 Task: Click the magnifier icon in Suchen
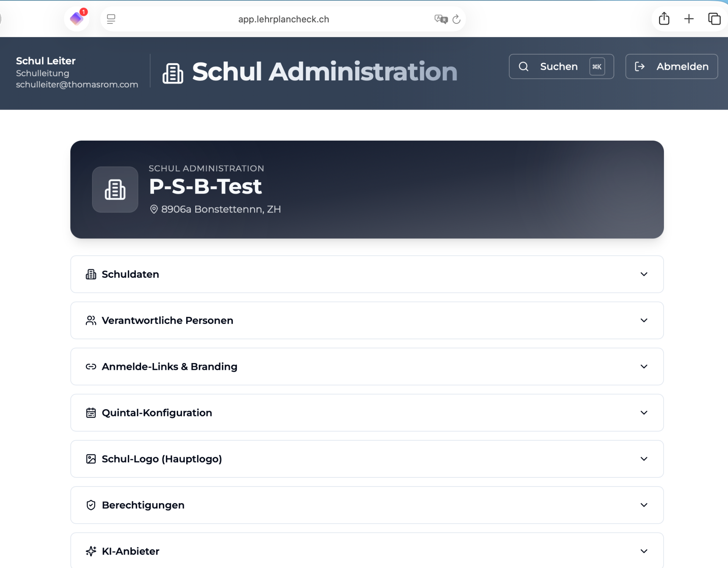click(x=524, y=66)
